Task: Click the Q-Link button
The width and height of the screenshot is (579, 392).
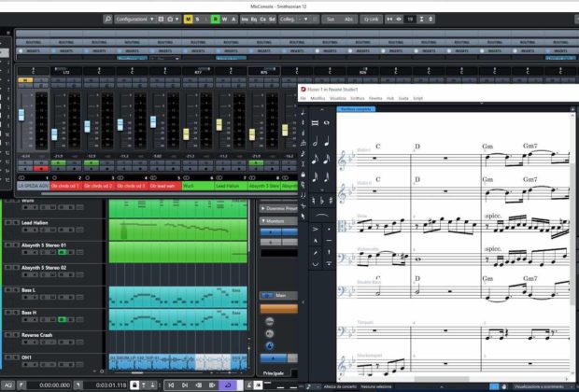Action: click(x=371, y=20)
